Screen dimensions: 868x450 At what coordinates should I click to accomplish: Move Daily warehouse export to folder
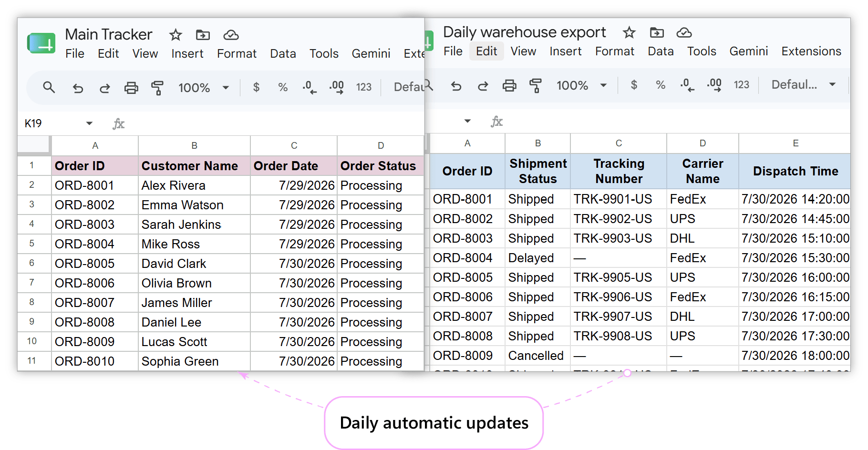[x=657, y=32]
